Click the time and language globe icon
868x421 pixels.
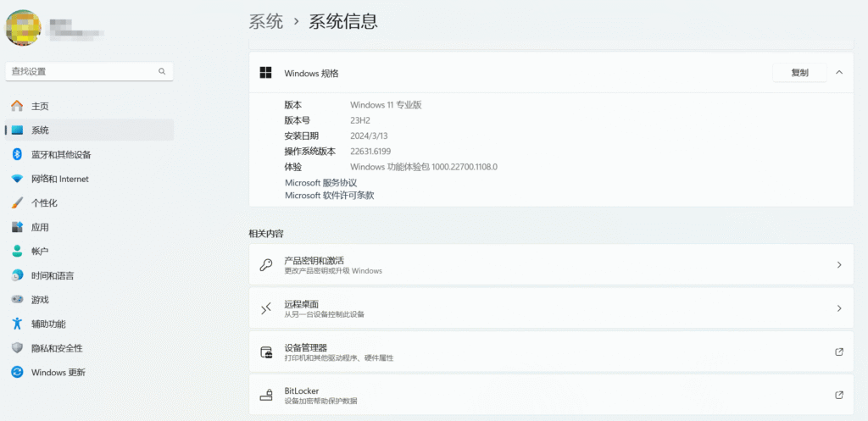[x=17, y=275]
